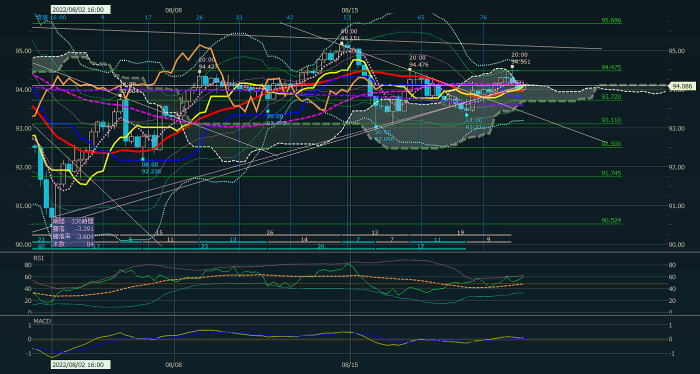This screenshot has width=700, height=374.
Task: Click the 336-hour period row in info box
Action: 73,221
